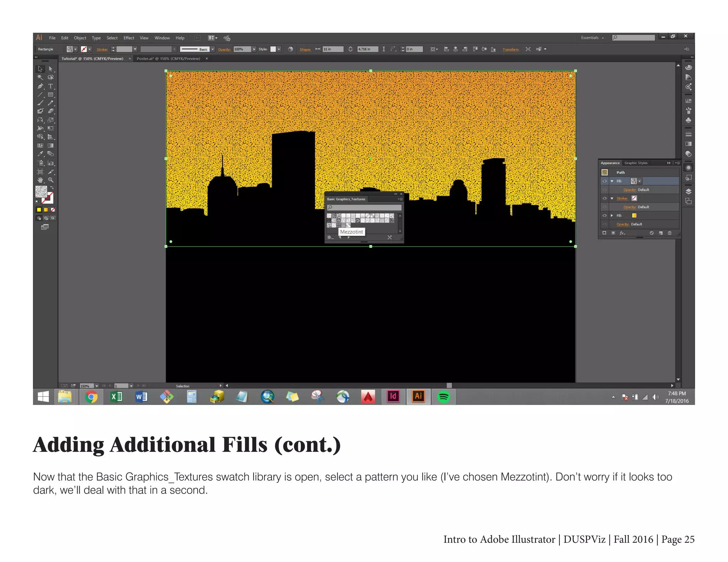The height and width of the screenshot is (562, 728).
Task: Toggle visibility of Opacity row under pattern Fill
Action: tap(605, 190)
